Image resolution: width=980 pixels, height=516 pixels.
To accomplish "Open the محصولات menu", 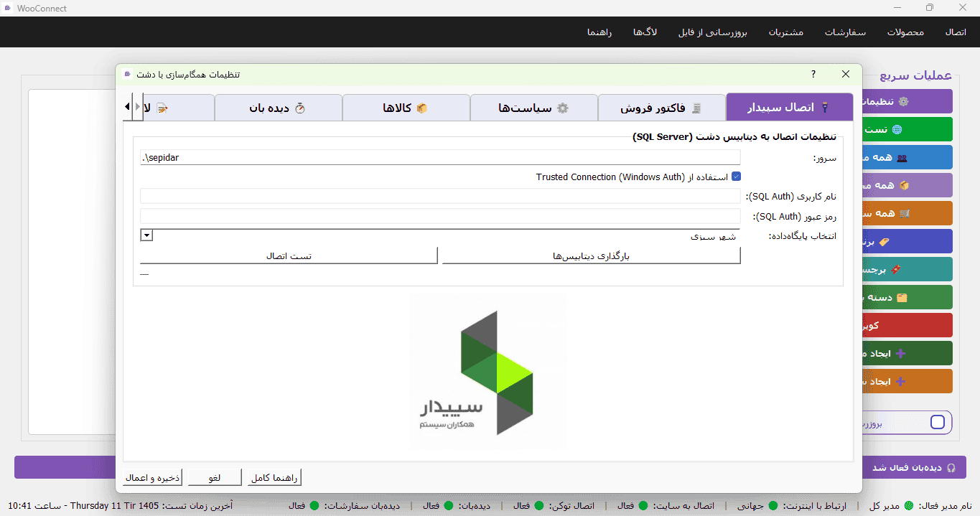I will pos(905,32).
